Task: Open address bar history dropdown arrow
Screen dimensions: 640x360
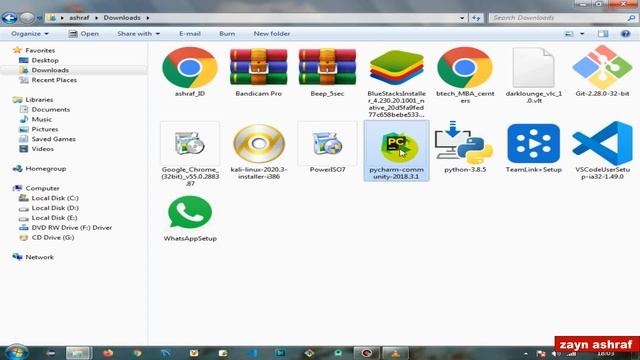Action: 462,18
